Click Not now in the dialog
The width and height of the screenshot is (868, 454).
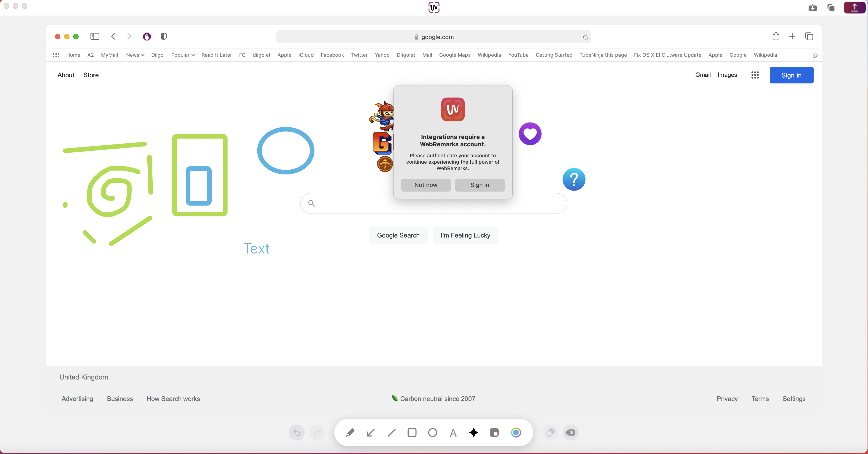(x=426, y=185)
